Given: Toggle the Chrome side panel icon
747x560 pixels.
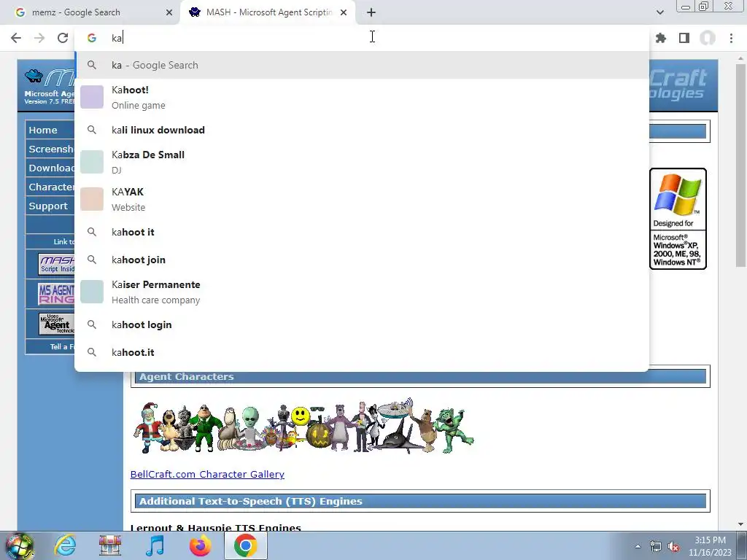Looking at the screenshot, I should coord(684,38).
